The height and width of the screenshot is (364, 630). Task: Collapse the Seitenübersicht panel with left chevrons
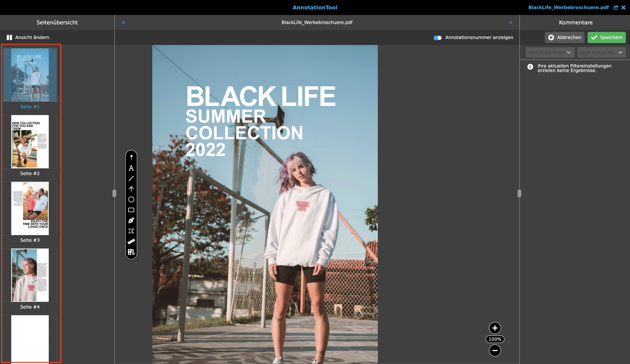click(124, 22)
